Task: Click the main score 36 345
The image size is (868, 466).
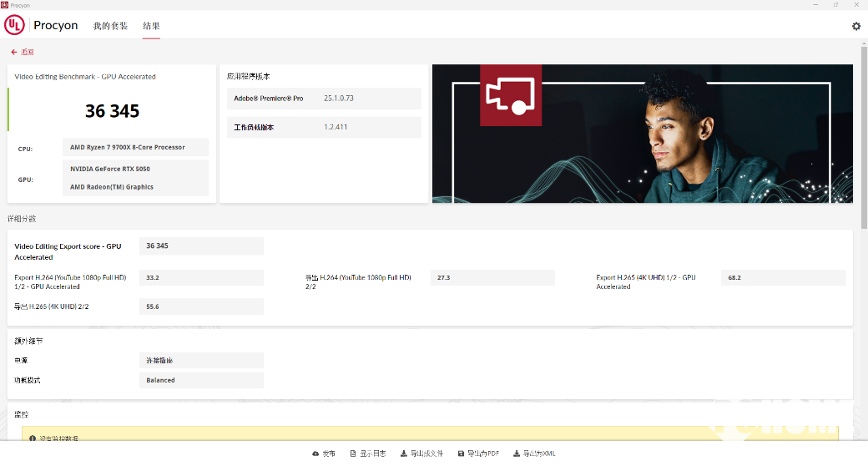Action: coord(113,111)
